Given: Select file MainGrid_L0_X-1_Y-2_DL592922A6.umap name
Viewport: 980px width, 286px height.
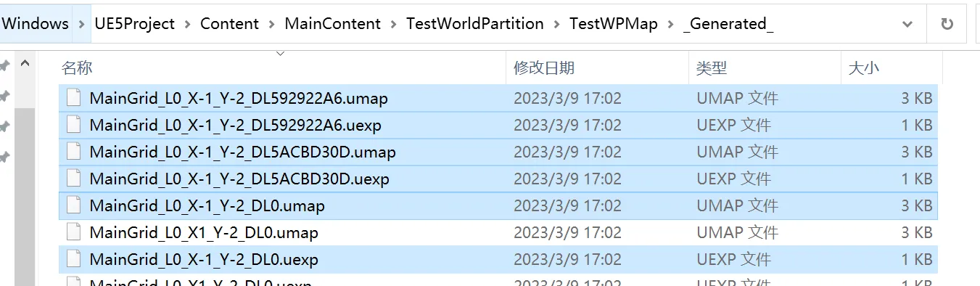Looking at the screenshot, I should (239, 98).
